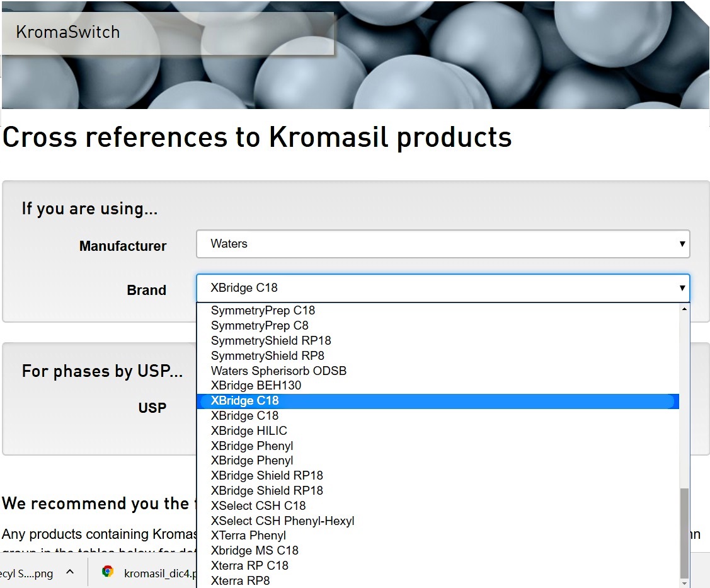
Task: Click the 'USP' field label
Action: pyautogui.click(x=152, y=408)
